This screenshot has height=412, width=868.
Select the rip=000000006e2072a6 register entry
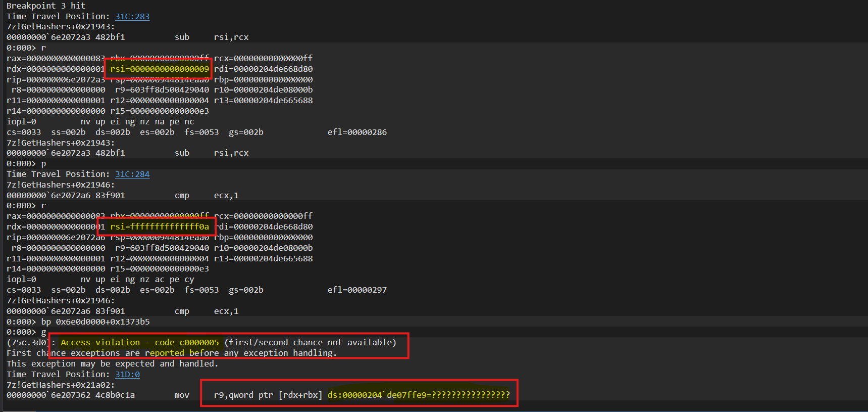[x=56, y=237]
